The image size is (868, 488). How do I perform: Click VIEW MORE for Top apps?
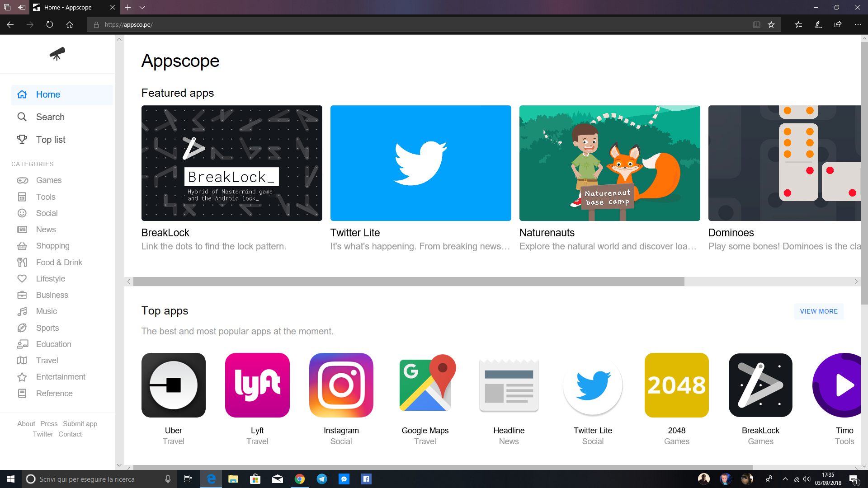coord(819,311)
